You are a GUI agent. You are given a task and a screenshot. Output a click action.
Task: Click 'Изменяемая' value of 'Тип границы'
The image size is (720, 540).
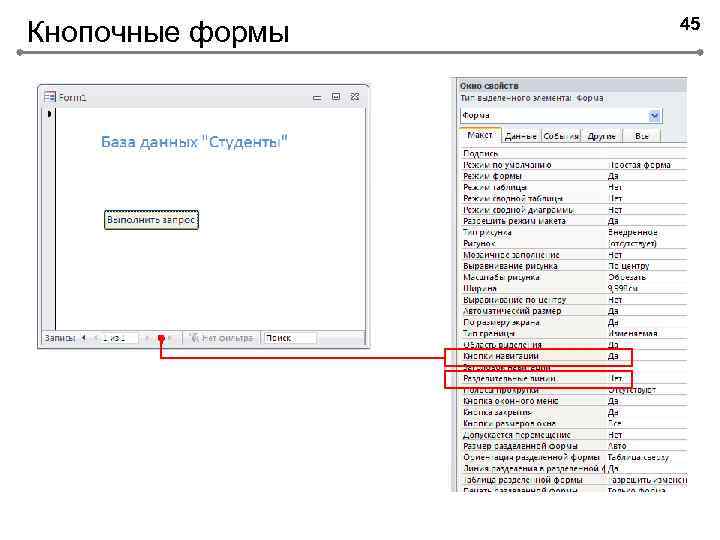[633, 333]
